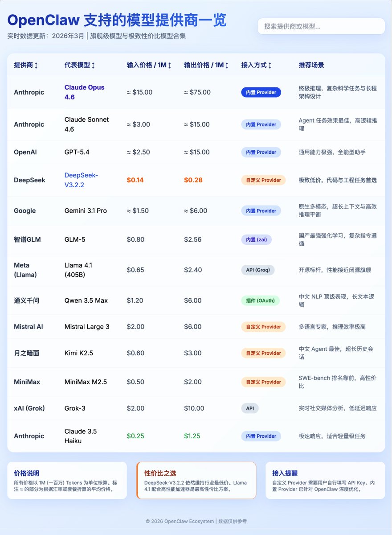The width and height of the screenshot is (392, 535).
Task: Select the MiniMax provider cell
Action: [27, 382]
